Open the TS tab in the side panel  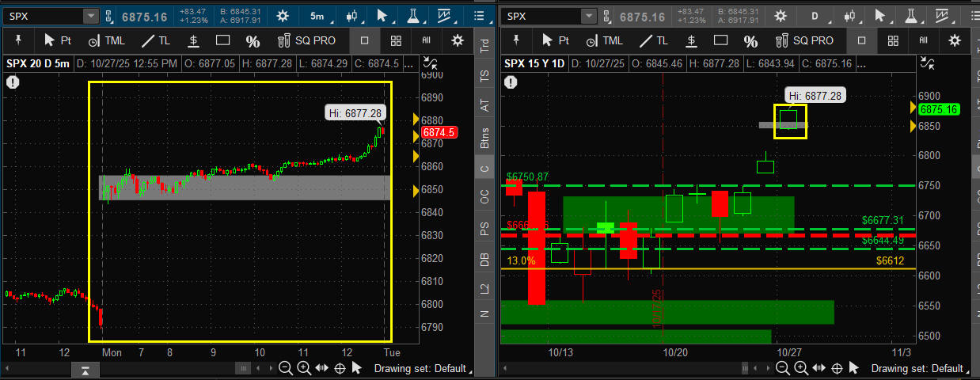tap(484, 76)
